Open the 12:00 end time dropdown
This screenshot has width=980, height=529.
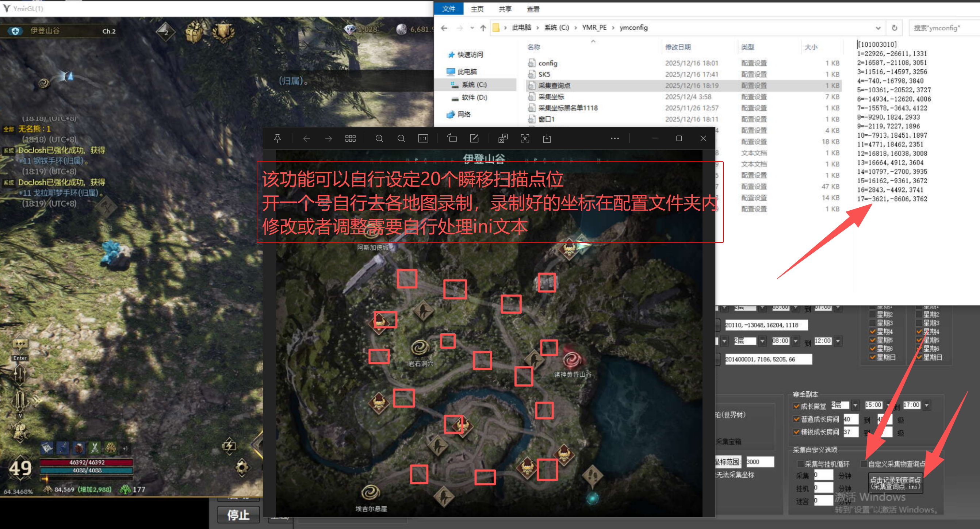click(838, 341)
